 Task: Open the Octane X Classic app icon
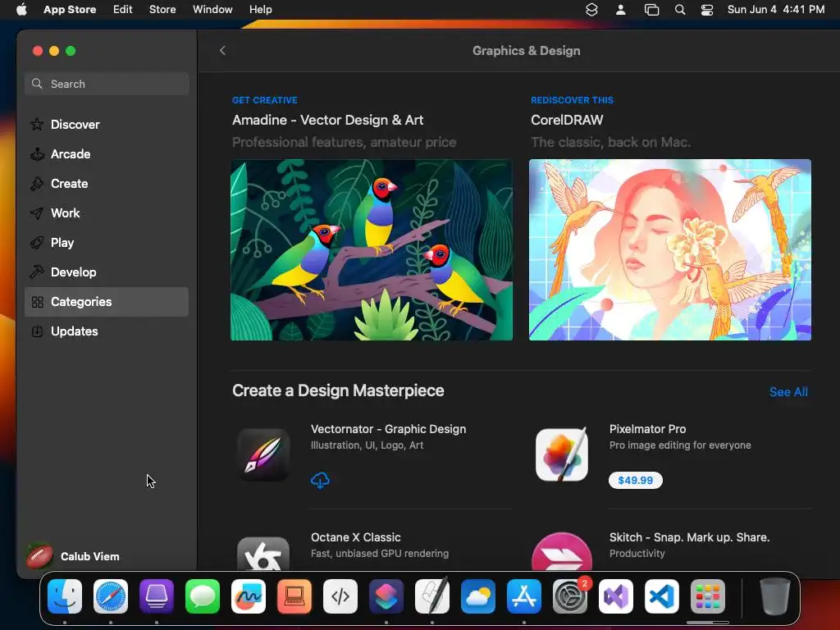click(263, 554)
